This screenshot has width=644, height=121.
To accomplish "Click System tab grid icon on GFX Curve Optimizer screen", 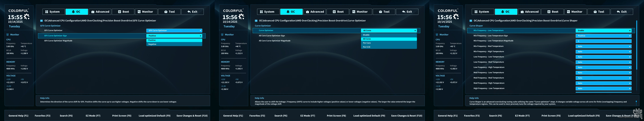I will 47,12.
